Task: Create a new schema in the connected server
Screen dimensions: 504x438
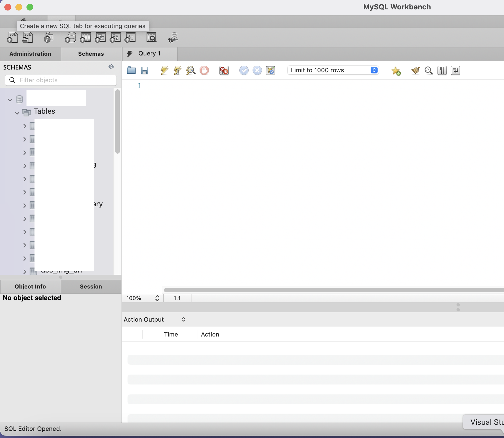Action: pos(70,37)
